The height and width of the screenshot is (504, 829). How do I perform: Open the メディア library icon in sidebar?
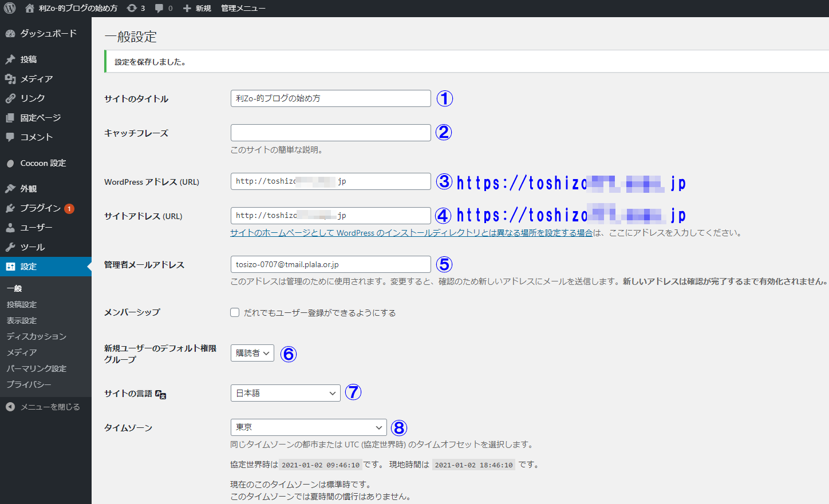pyautogui.click(x=10, y=79)
